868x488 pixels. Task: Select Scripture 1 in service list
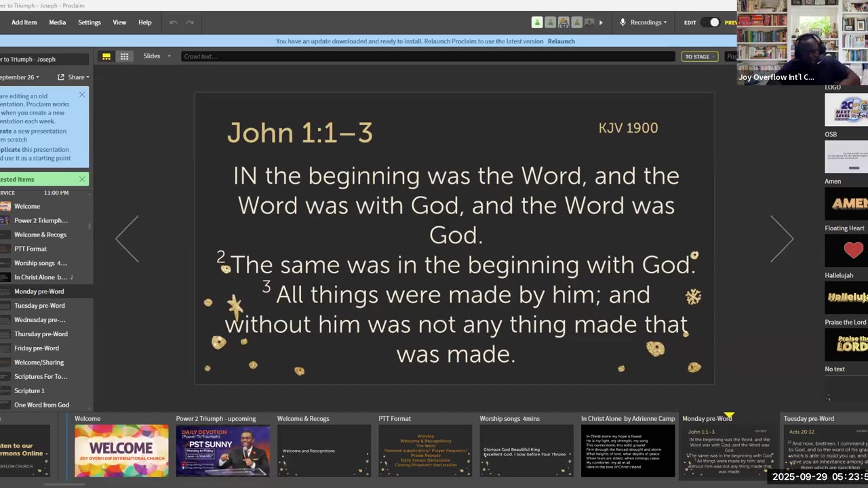coord(45,391)
